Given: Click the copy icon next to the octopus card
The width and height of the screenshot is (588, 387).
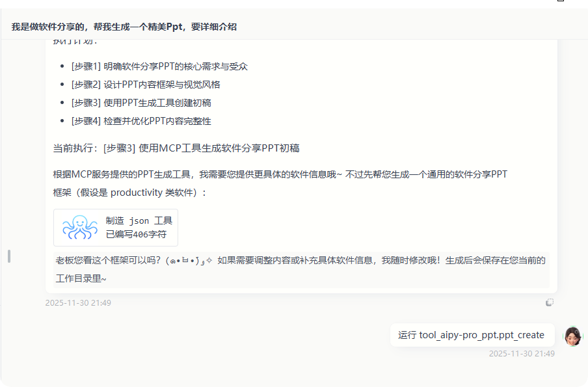Looking at the screenshot, I should 550,302.
